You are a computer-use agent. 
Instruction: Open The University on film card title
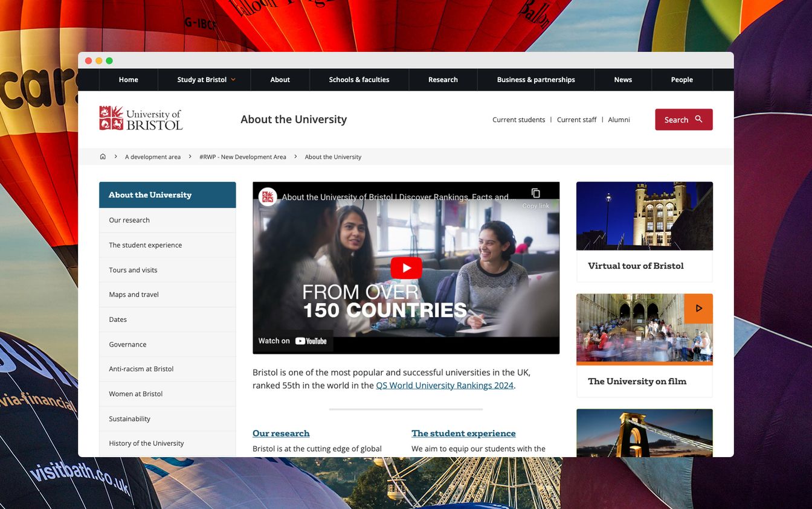637,381
